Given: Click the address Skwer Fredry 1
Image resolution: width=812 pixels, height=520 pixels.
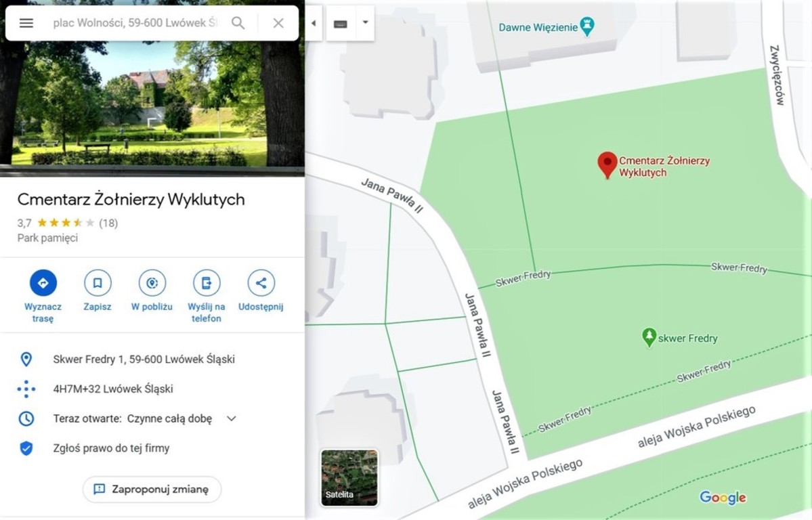Looking at the screenshot, I should pos(144,360).
